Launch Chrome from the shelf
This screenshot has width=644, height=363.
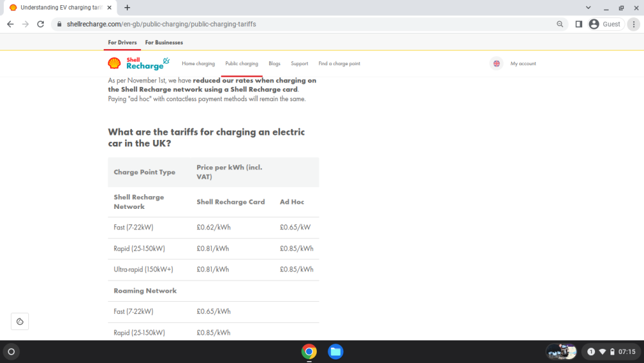[309, 351]
